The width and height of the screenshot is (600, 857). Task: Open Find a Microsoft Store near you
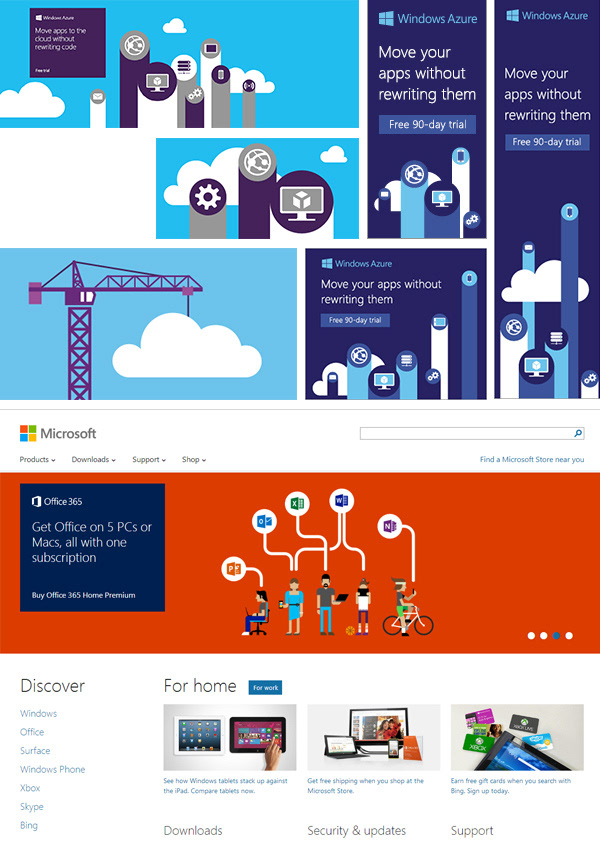(532, 460)
